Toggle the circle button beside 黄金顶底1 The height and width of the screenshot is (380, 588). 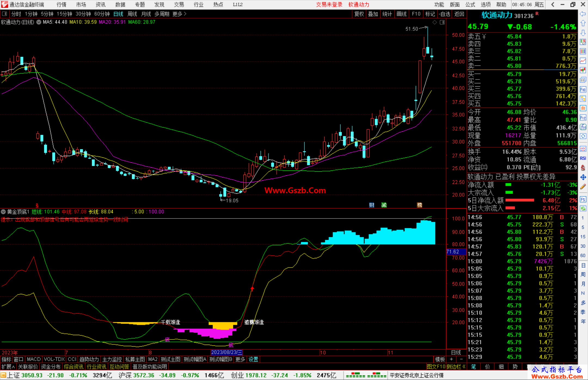tap(3, 212)
